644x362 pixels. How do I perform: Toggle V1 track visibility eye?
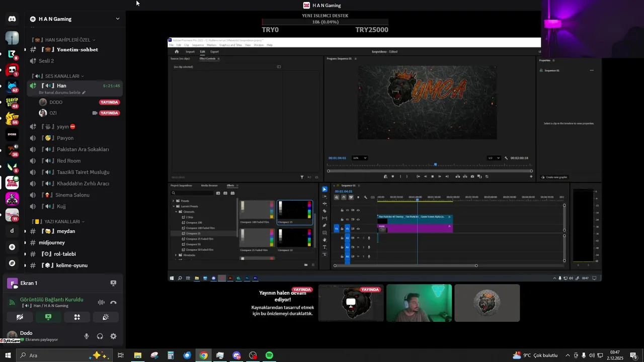click(x=358, y=228)
